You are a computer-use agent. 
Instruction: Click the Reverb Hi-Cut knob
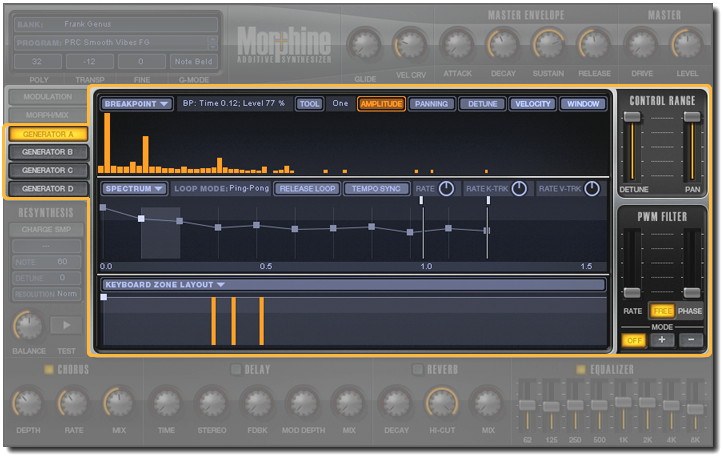pos(442,403)
